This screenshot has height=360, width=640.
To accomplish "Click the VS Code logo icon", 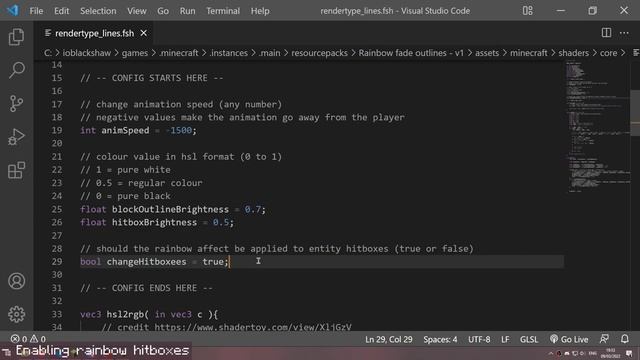I will [x=12, y=10].
